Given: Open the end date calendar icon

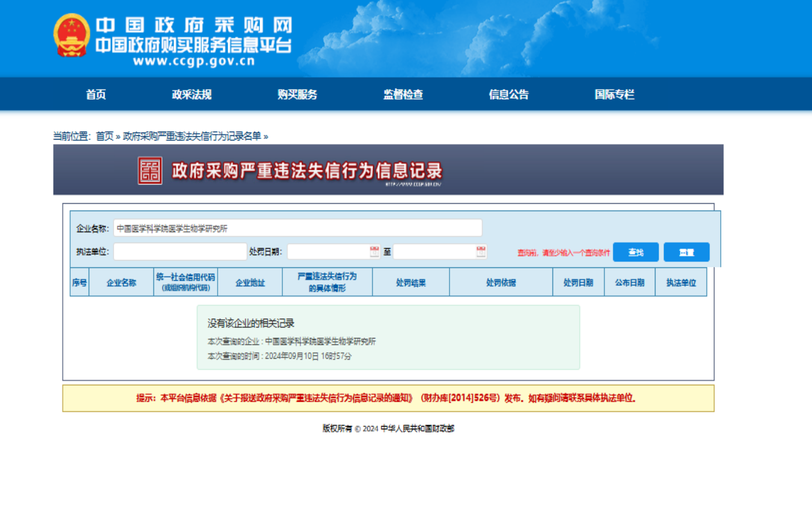Looking at the screenshot, I should 481,251.
